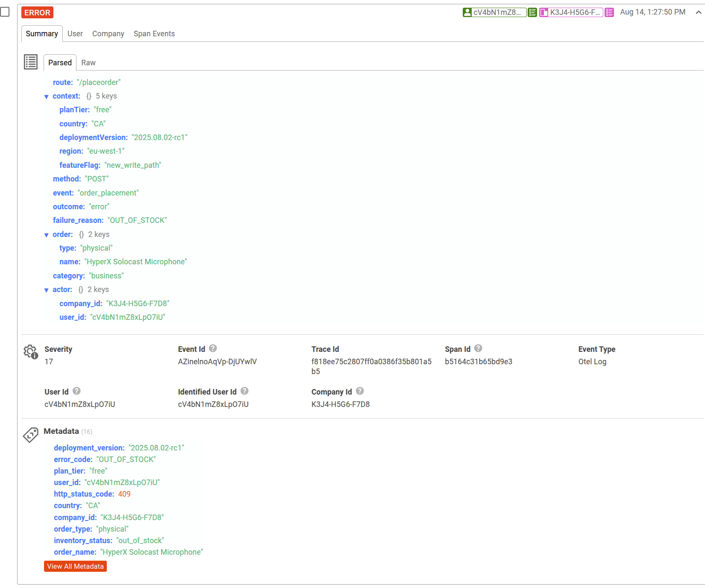The width and height of the screenshot is (705, 588).
Task: Collapse the actor object expander
Action: pos(47,290)
